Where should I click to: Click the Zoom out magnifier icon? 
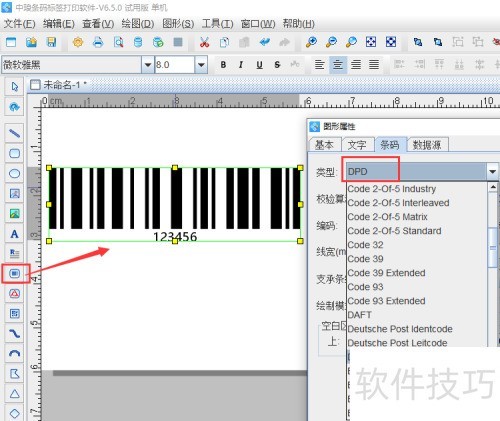(331, 42)
